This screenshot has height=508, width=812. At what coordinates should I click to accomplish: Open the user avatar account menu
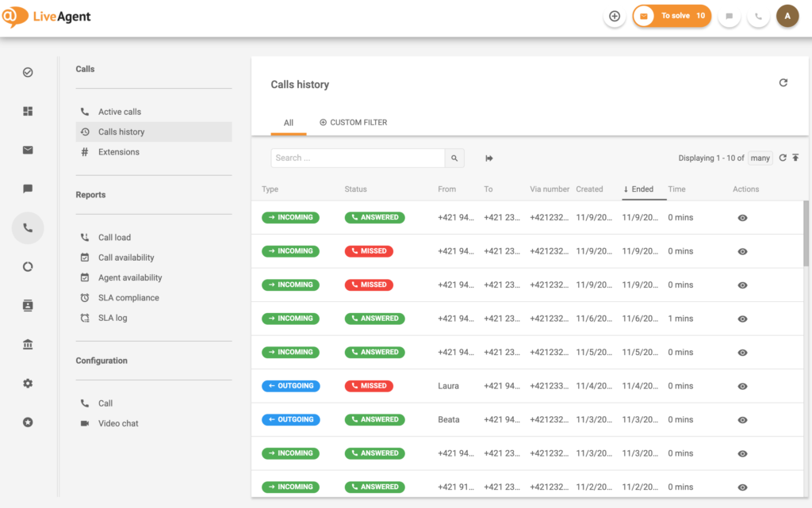pyautogui.click(x=787, y=16)
